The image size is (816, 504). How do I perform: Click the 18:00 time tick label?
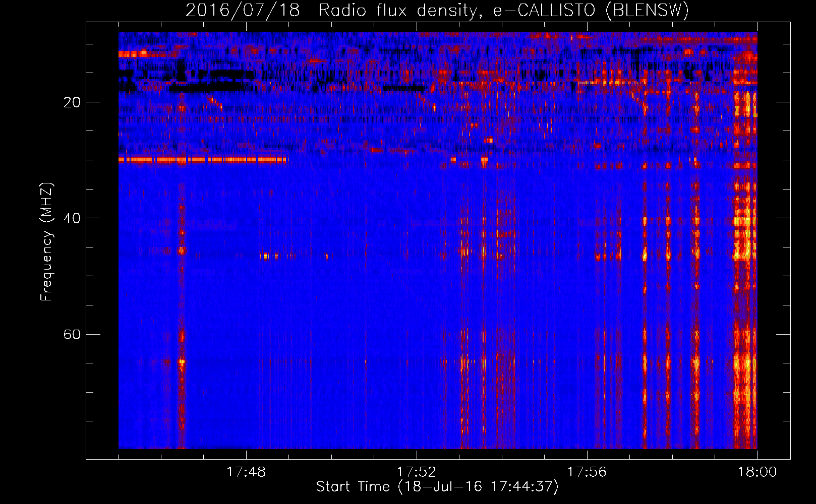tap(757, 472)
